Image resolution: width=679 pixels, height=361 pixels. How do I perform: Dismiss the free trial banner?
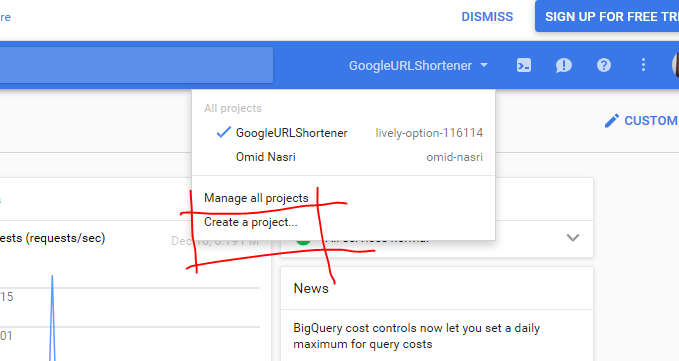click(487, 17)
